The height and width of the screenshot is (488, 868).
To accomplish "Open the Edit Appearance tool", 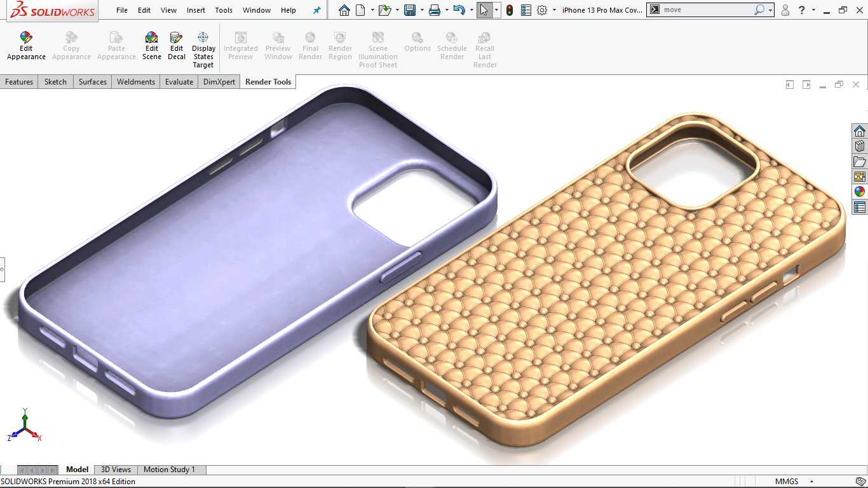I will point(26,46).
